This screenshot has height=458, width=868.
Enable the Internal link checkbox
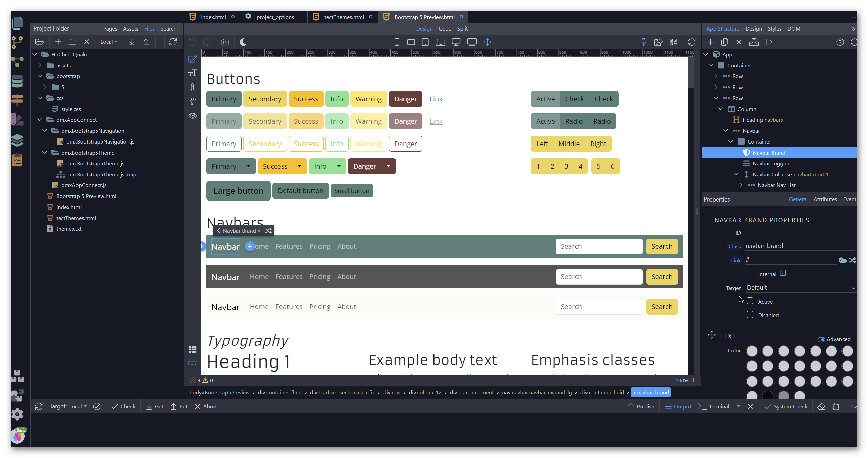(750, 273)
